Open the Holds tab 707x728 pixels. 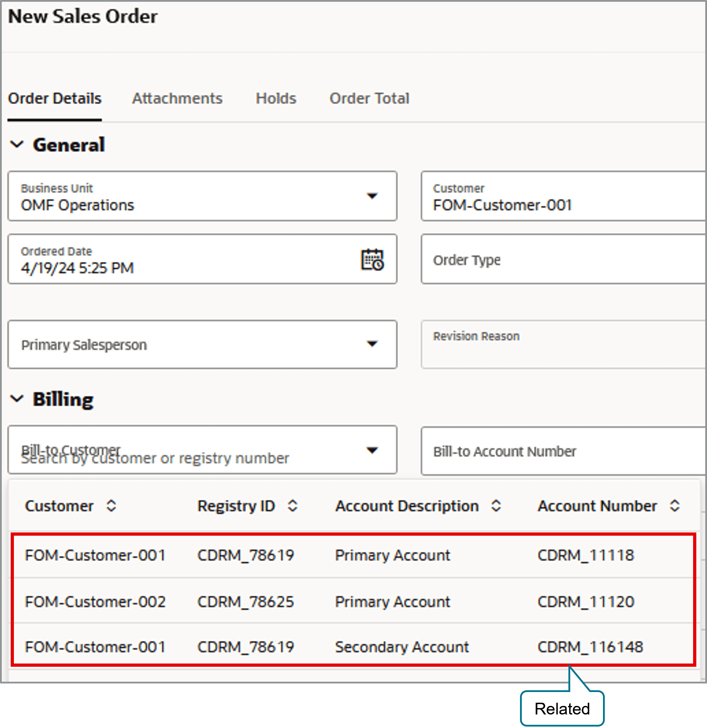pos(275,98)
